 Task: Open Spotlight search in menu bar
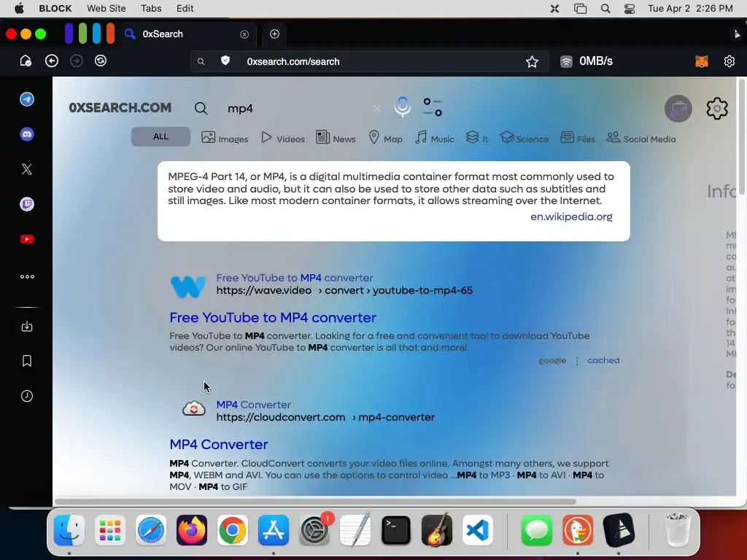tap(605, 9)
